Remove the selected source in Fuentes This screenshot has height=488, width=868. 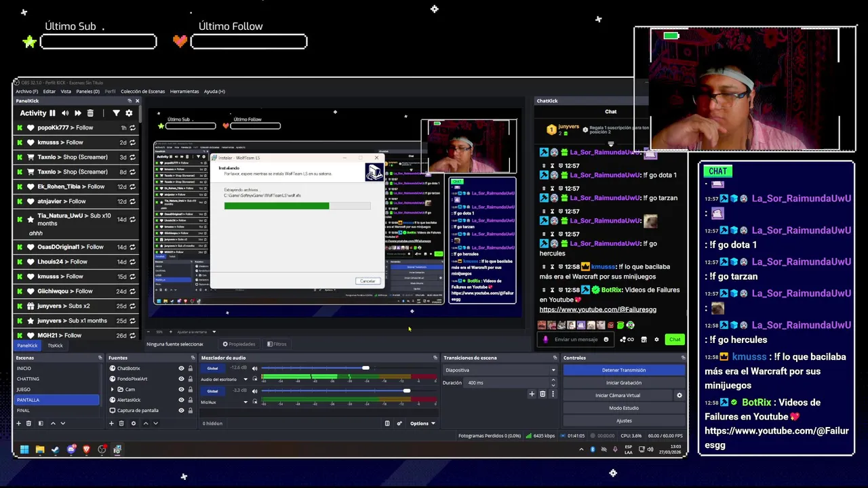tap(121, 423)
